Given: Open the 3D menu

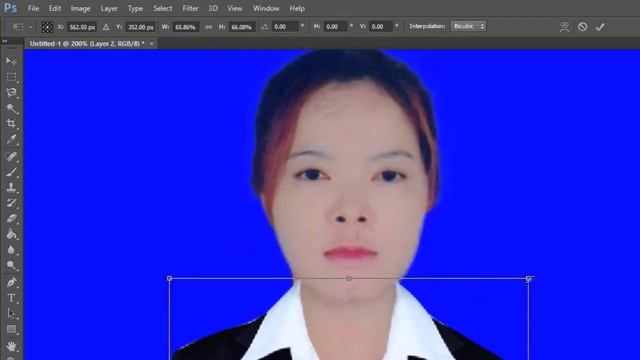Looking at the screenshot, I should point(213,8).
